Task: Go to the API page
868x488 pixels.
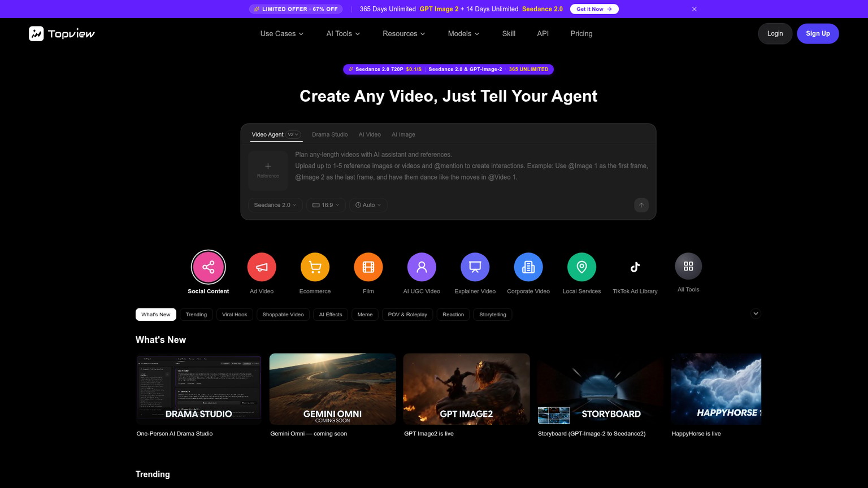Action: click(x=543, y=34)
